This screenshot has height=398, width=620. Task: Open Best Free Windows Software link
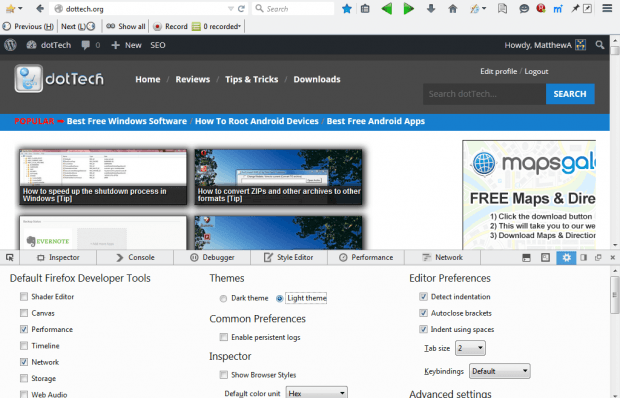click(127, 121)
